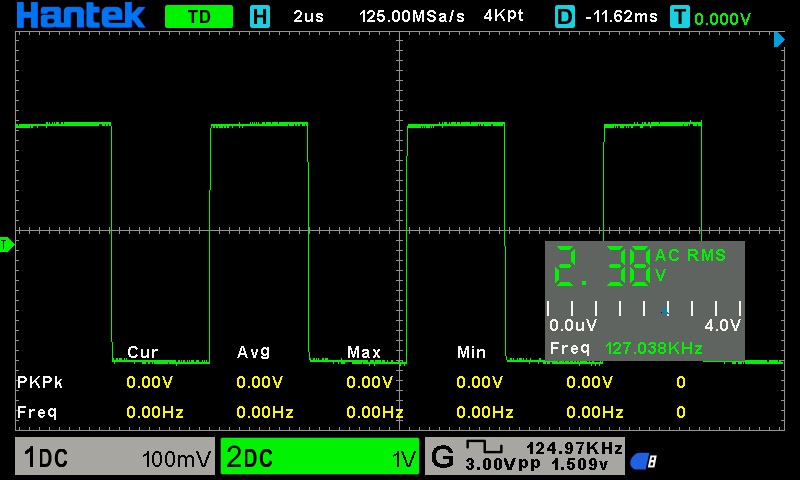Click the 2us timebase value

point(308,17)
